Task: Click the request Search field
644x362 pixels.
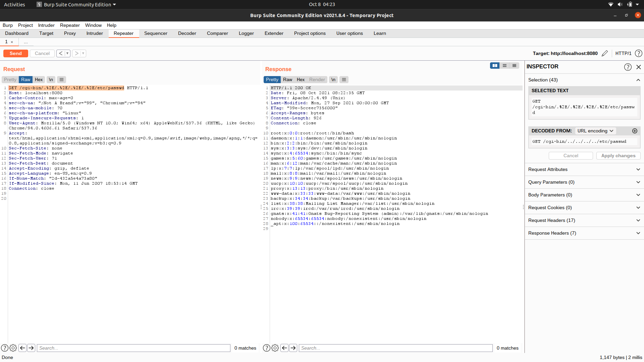Action: point(133,348)
